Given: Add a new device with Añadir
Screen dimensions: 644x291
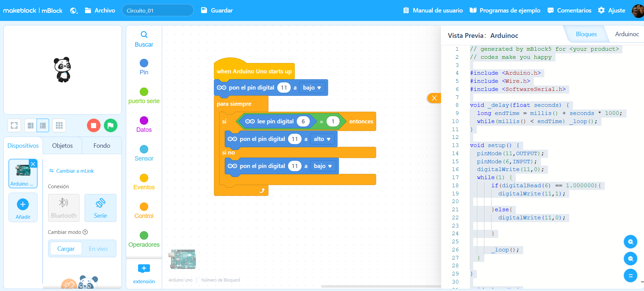Looking at the screenshot, I should (x=23, y=208).
